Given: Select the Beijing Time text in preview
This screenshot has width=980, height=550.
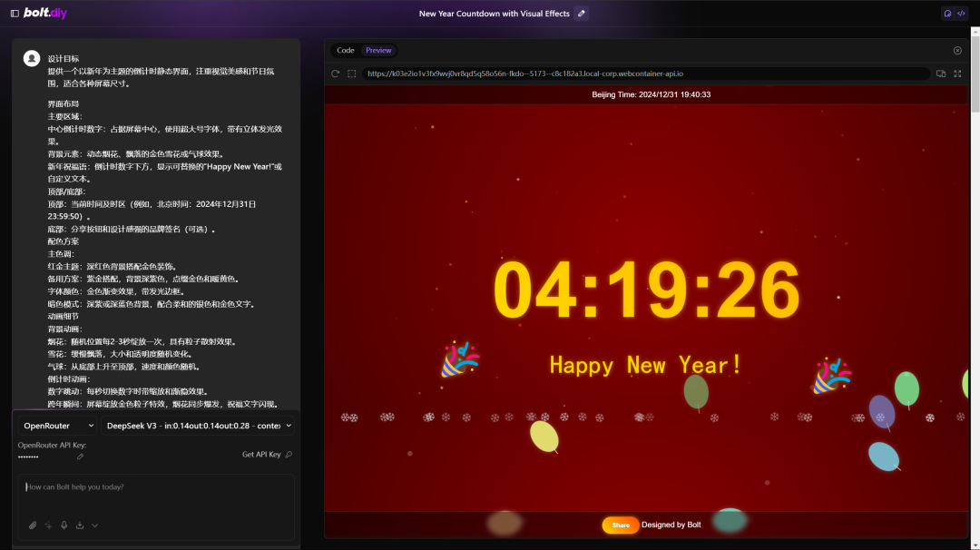Looking at the screenshot, I should point(651,94).
